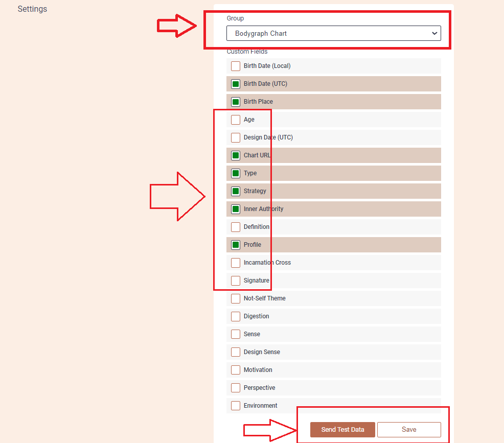The height and width of the screenshot is (443, 504).
Task: Uncheck the Birth Place checkbox
Action: click(x=236, y=102)
